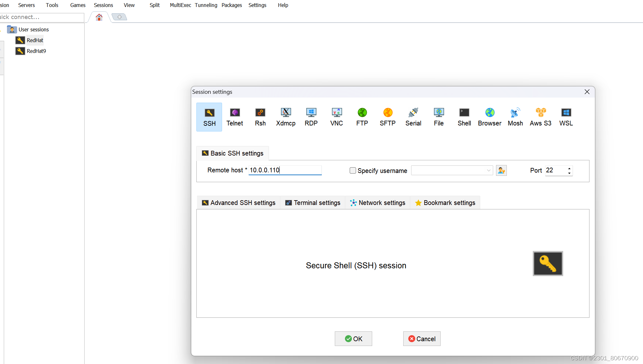Image resolution: width=643 pixels, height=364 pixels.
Task: Select the Mosh session type
Action: [515, 117]
